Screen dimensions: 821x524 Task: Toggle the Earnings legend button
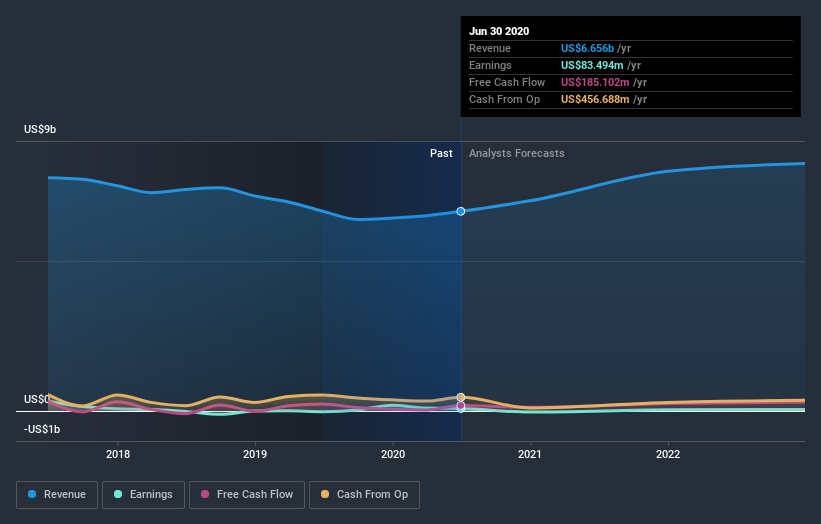pyautogui.click(x=143, y=495)
